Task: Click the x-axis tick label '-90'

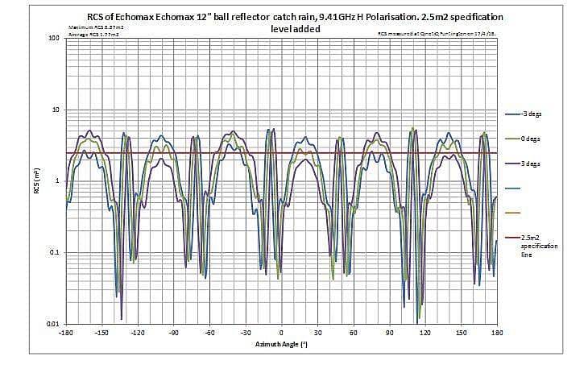Action: (x=173, y=333)
